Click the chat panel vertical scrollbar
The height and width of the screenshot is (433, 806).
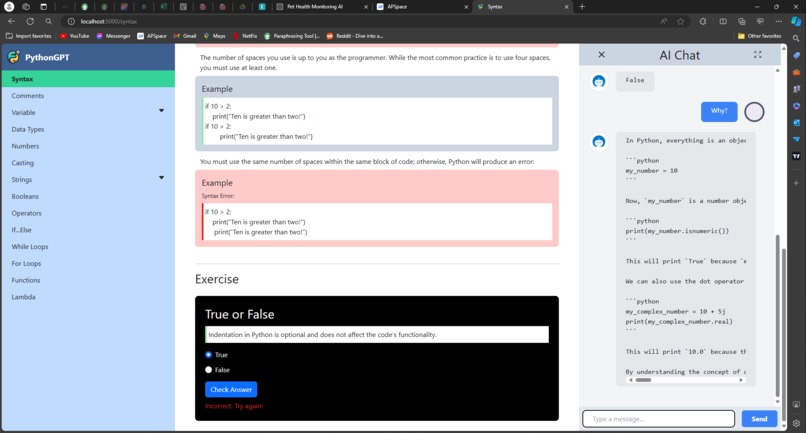[777, 314]
